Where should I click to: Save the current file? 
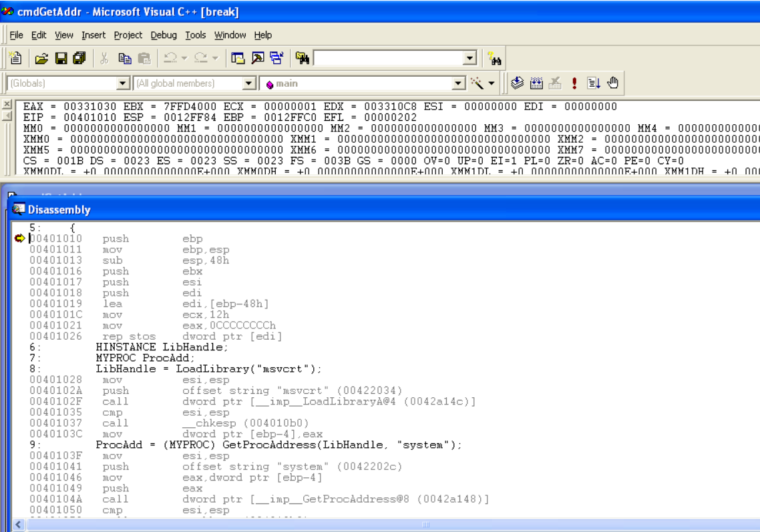tap(61, 58)
